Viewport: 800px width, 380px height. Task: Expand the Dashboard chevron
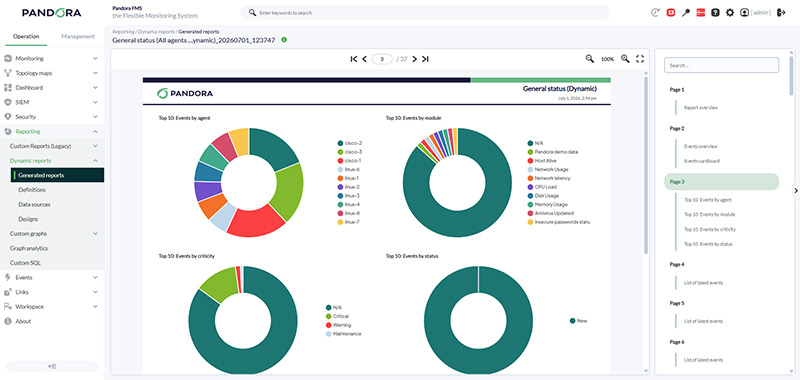click(x=95, y=88)
